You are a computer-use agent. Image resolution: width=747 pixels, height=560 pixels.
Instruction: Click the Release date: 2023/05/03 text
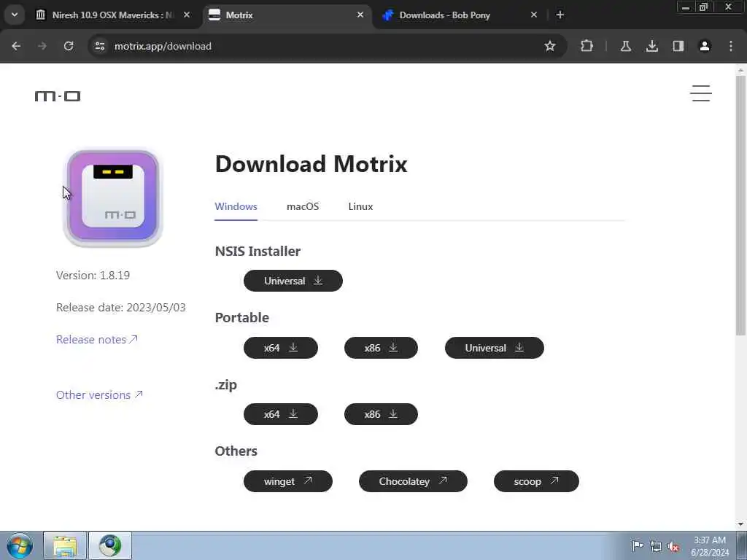tap(121, 308)
